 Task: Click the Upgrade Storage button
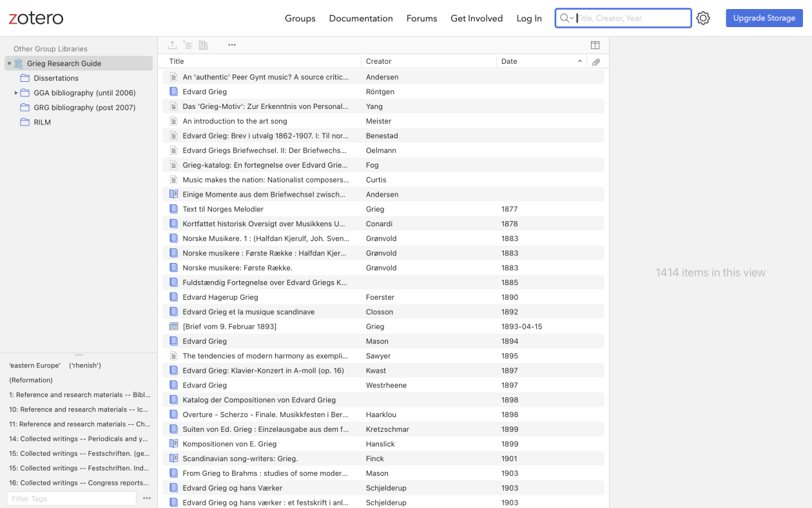[x=764, y=18]
